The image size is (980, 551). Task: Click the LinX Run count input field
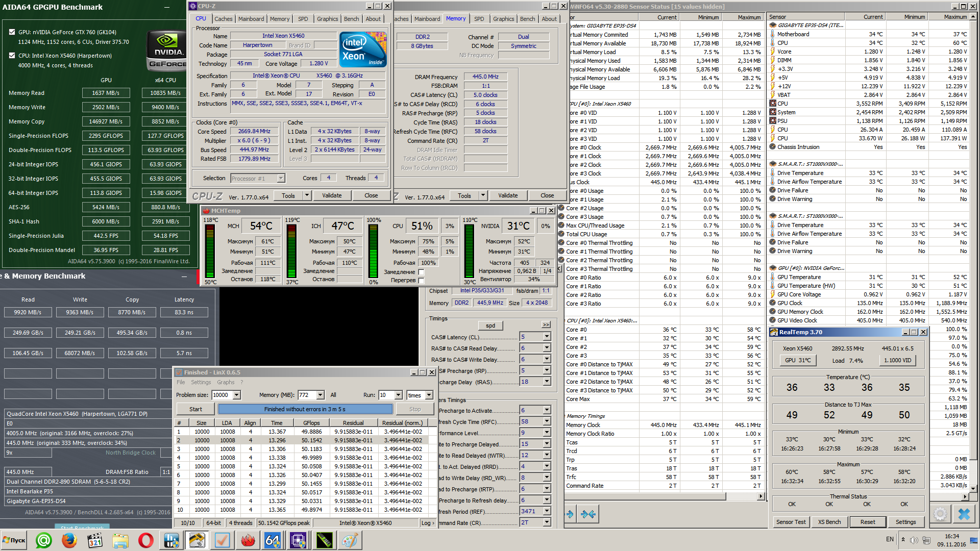pos(385,395)
